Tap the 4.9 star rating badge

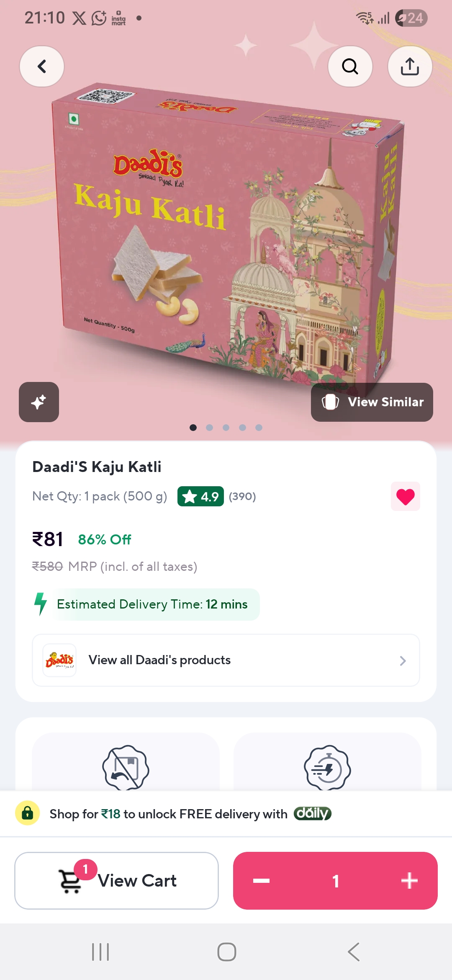(200, 496)
